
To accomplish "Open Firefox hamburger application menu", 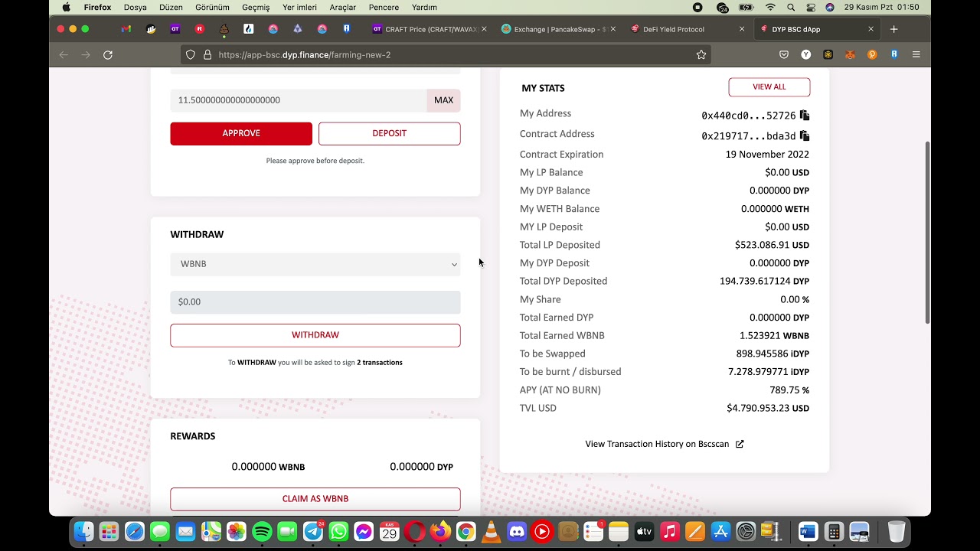I will 916,55.
